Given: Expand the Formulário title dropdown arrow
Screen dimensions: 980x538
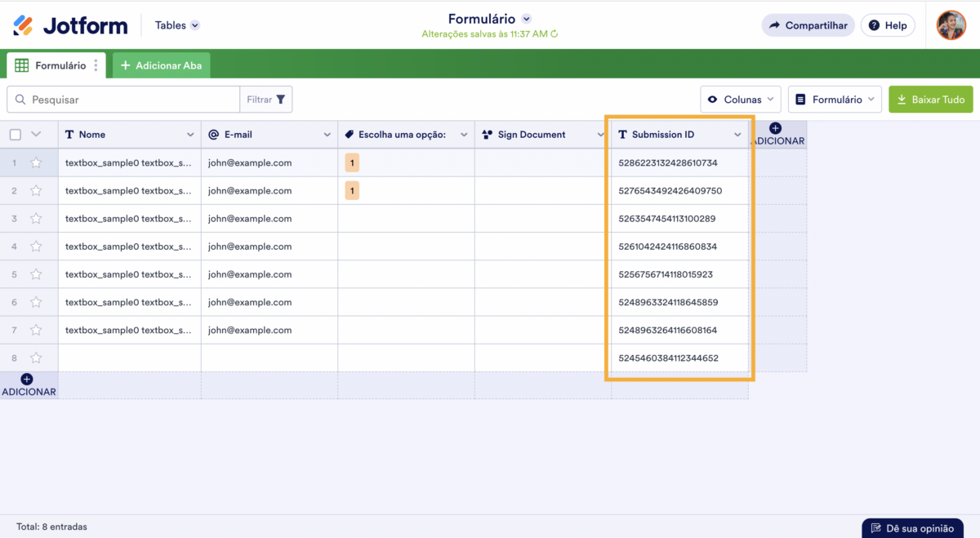Looking at the screenshot, I should coord(527,19).
